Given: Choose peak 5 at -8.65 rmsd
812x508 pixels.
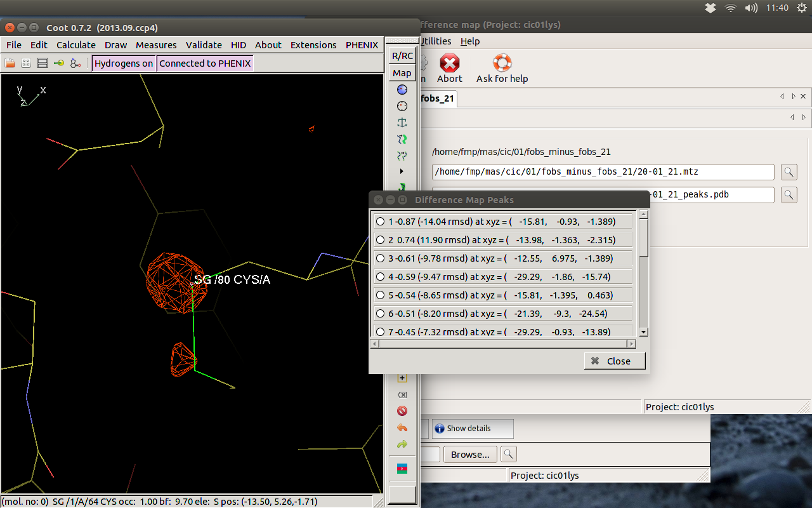Looking at the screenshot, I should [x=381, y=295].
